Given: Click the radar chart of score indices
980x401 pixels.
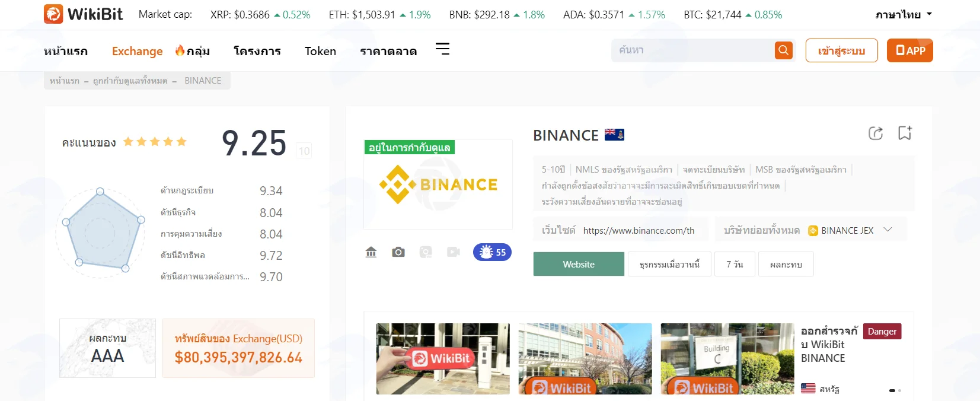Looking at the screenshot, I should tap(101, 233).
